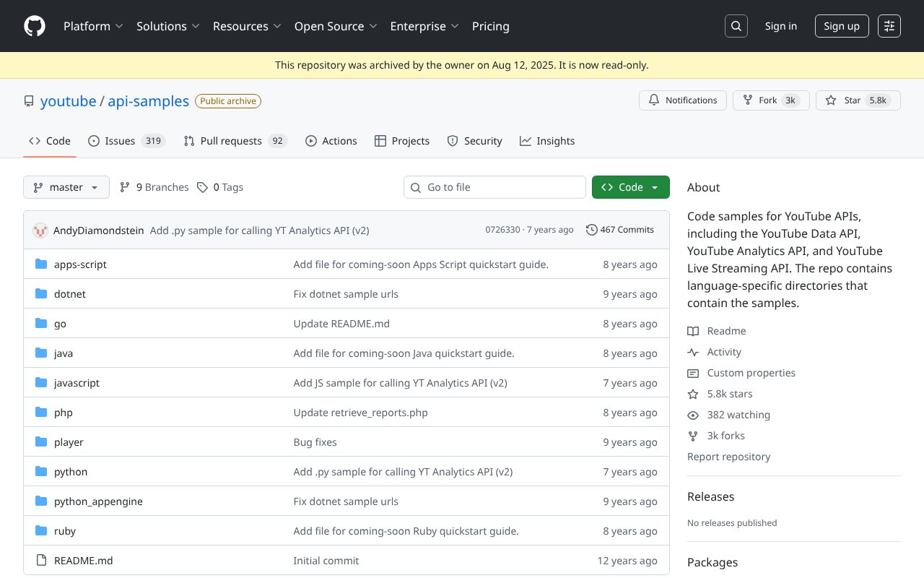Click the Go to file field
Viewport: 924px width, 578px height.
pyautogui.click(x=494, y=187)
